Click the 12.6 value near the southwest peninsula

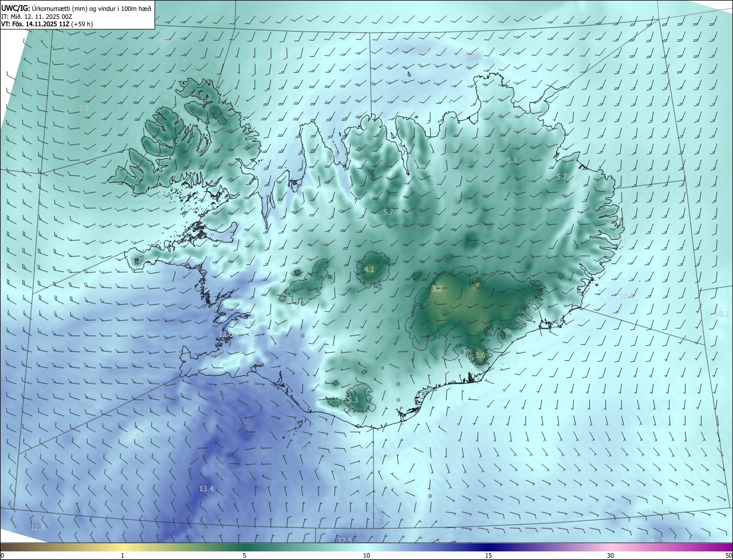(x=226, y=334)
